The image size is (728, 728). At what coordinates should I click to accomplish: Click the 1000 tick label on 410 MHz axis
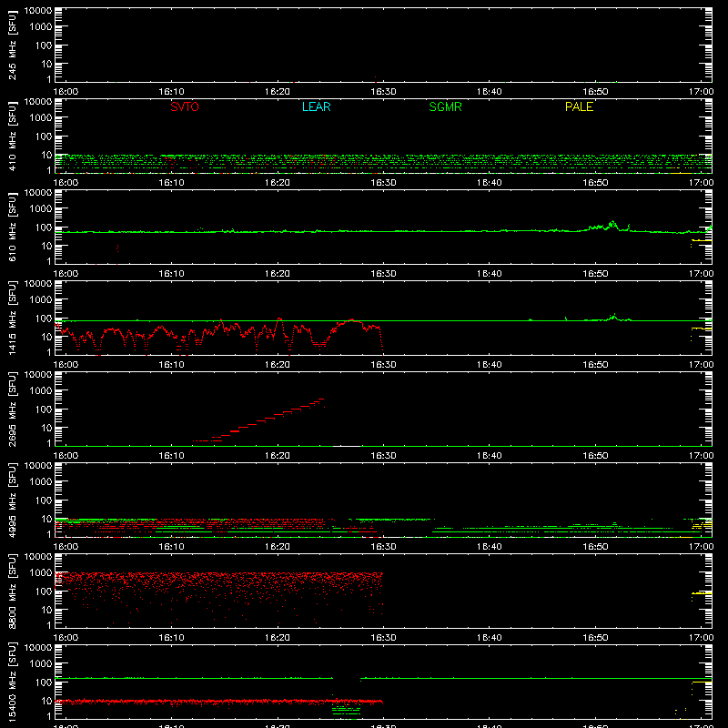pyautogui.click(x=41, y=118)
